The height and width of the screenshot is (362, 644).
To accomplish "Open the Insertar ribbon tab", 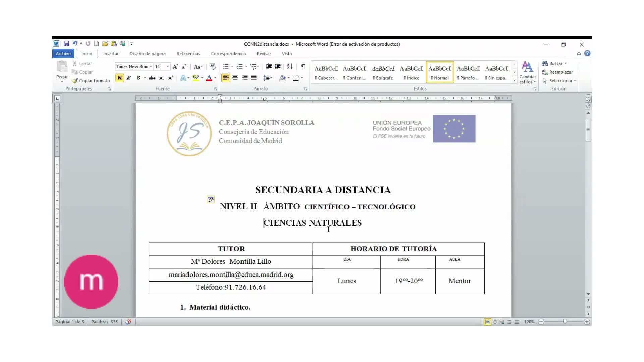I will 111,54.
